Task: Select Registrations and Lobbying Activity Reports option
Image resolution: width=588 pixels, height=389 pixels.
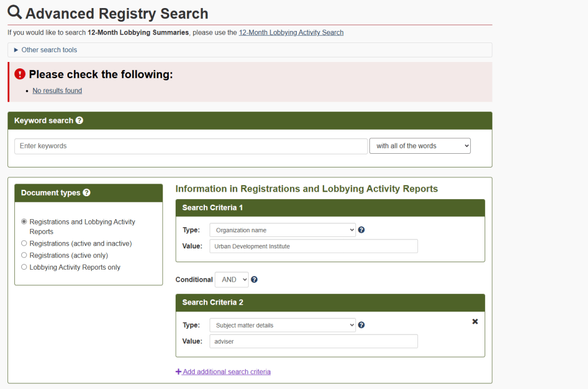Action: coord(24,221)
